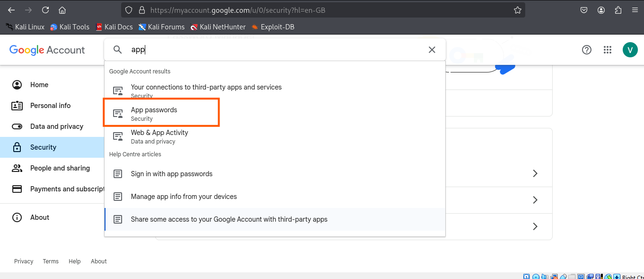Select App passwords search result
This screenshot has width=644, height=279.
point(275,114)
